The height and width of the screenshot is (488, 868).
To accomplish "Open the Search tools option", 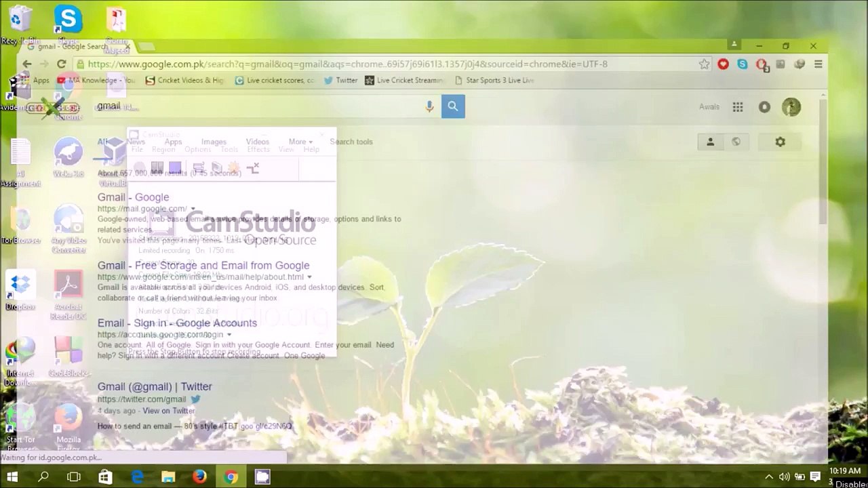I will (351, 142).
